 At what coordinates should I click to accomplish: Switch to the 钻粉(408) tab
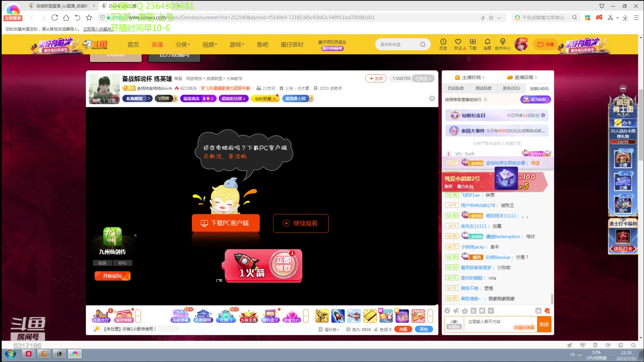(x=539, y=88)
